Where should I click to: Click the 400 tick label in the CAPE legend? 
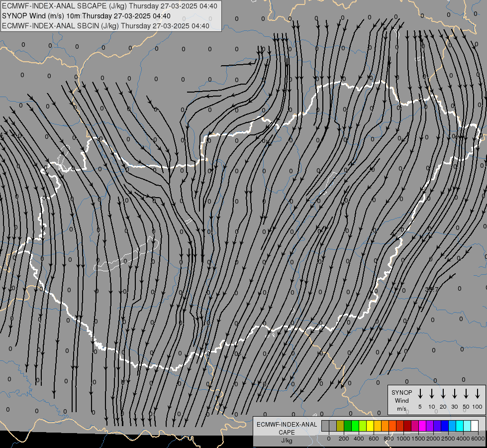(x=359, y=439)
